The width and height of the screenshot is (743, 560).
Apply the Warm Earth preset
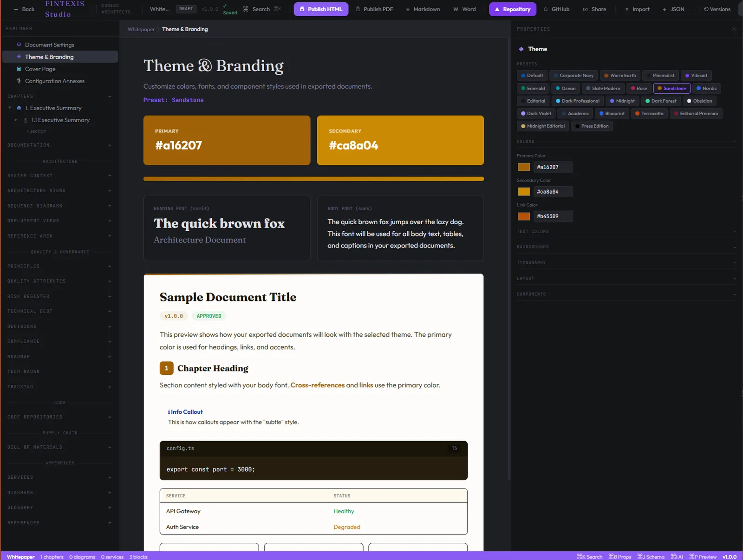(x=620, y=75)
